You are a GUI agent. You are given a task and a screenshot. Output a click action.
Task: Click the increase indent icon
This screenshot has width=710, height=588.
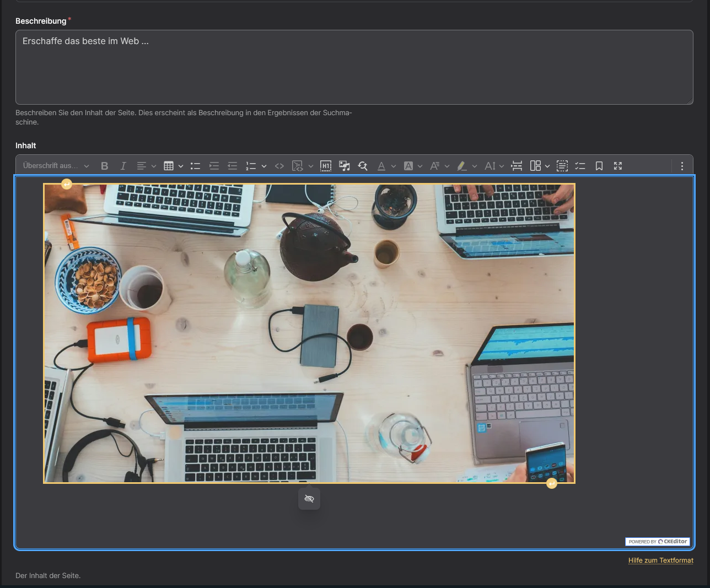214,166
